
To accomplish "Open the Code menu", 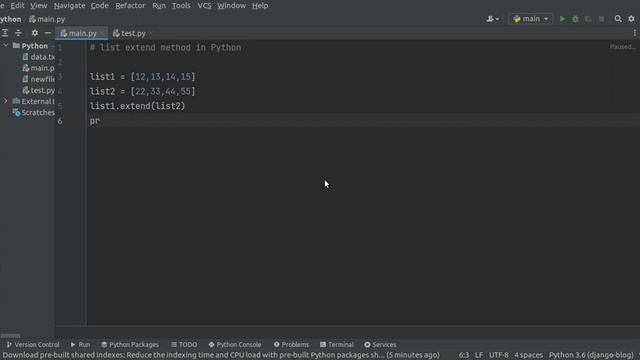I will [x=99, y=6].
